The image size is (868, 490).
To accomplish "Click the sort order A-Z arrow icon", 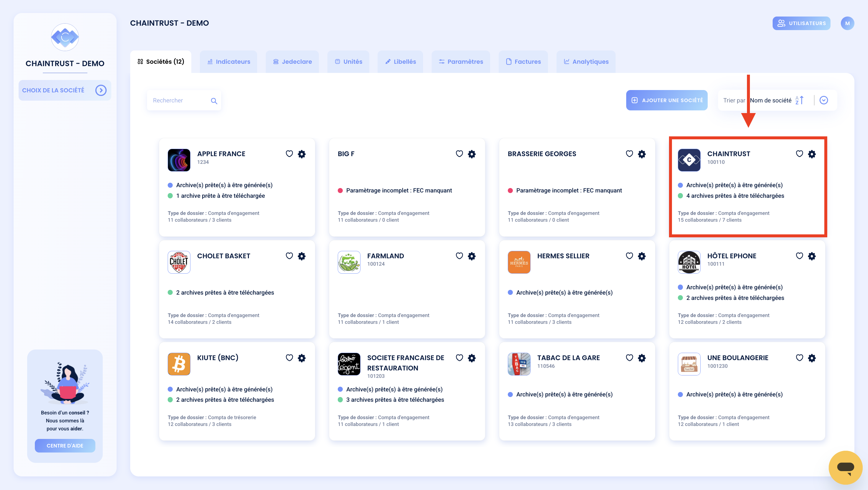I will (800, 100).
